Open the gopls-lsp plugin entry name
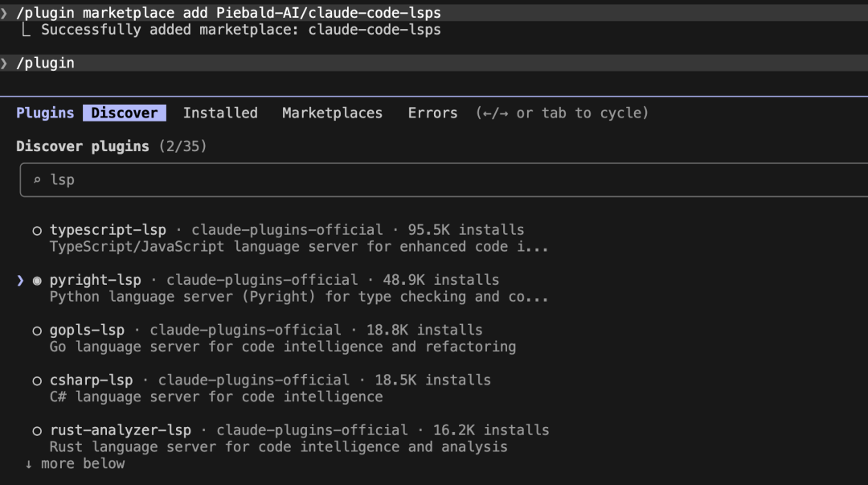Viewport: 868px width, 485px height. coord(87,330)
